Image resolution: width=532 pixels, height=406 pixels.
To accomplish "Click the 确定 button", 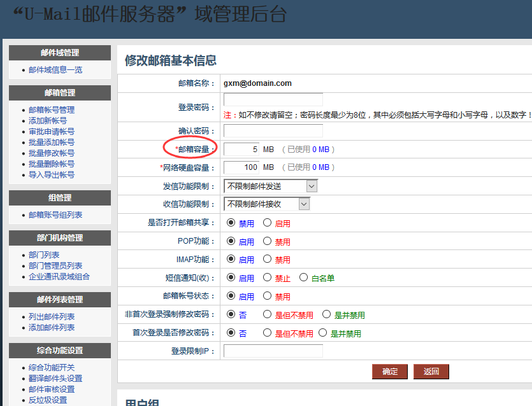I will tap(389, 372).
